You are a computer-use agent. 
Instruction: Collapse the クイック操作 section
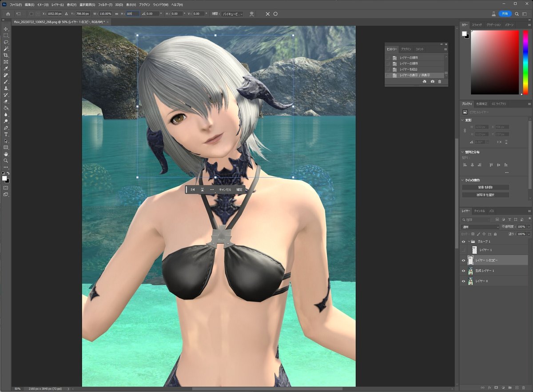(x=463, y=180)
